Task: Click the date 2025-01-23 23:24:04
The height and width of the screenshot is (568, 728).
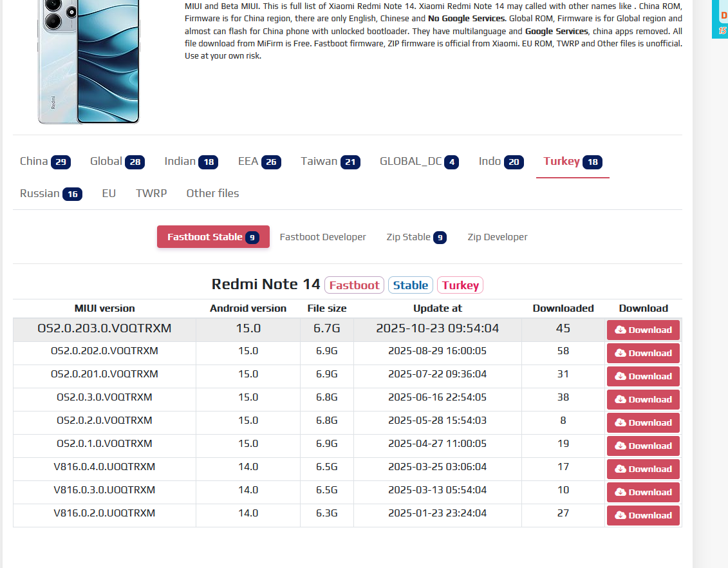Action: 437,514
